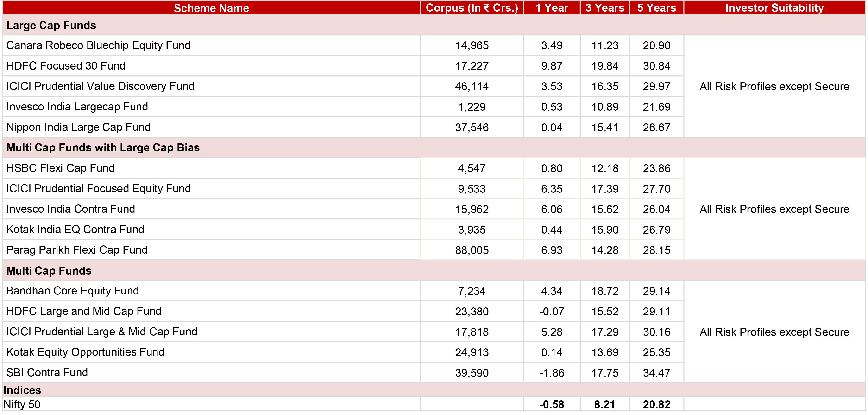Select the 3 Years column header

[605, 8]
